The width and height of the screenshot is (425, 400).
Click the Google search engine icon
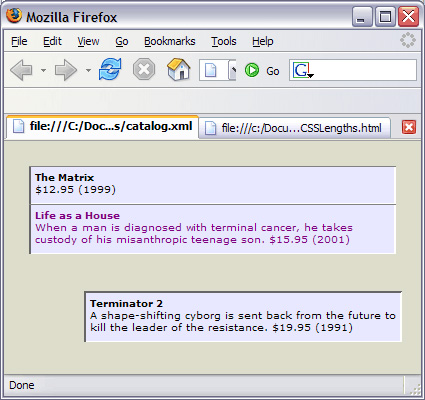[301, 70]
